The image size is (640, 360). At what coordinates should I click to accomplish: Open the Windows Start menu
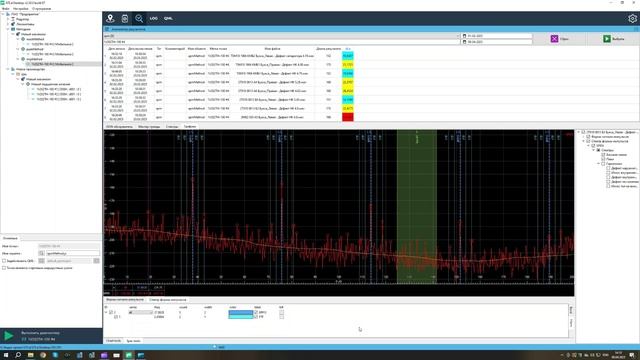click(x=6, y=355)
